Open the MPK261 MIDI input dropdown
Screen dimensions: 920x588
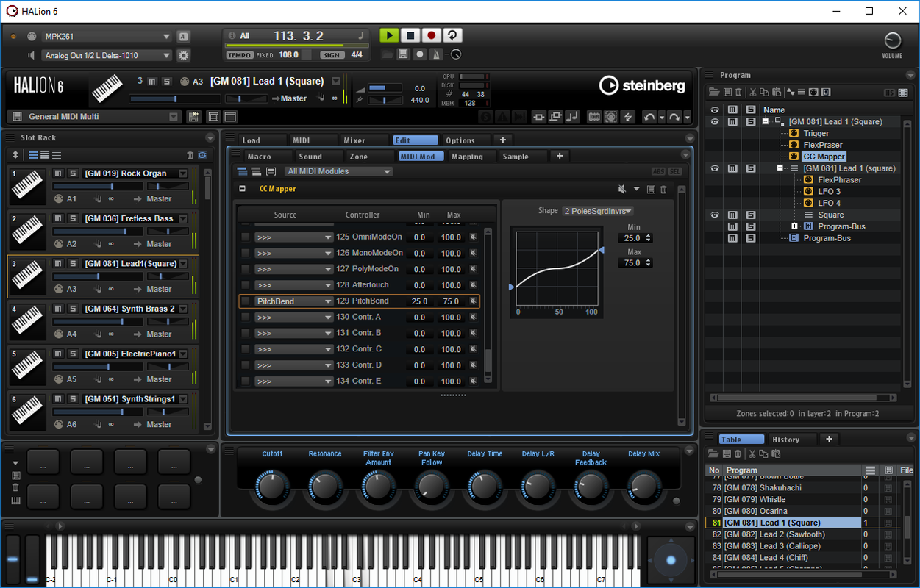pyautogui.click(x=107, y=36)
